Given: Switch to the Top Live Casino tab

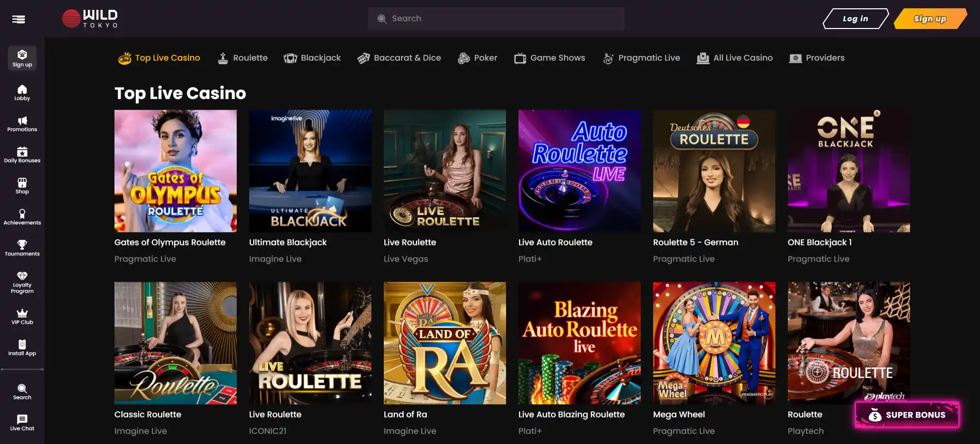Looking at the screenshot, I should 167,58.
